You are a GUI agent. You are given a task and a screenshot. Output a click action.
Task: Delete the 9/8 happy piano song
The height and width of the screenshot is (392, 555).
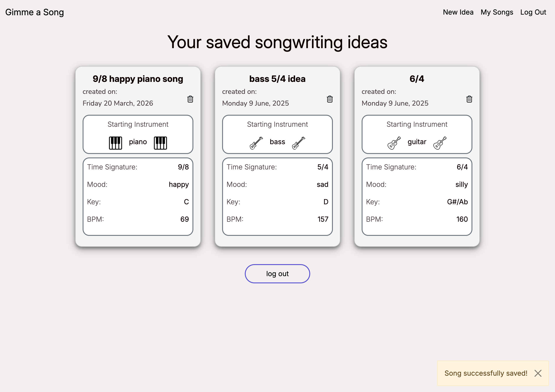tap(190, 99)
